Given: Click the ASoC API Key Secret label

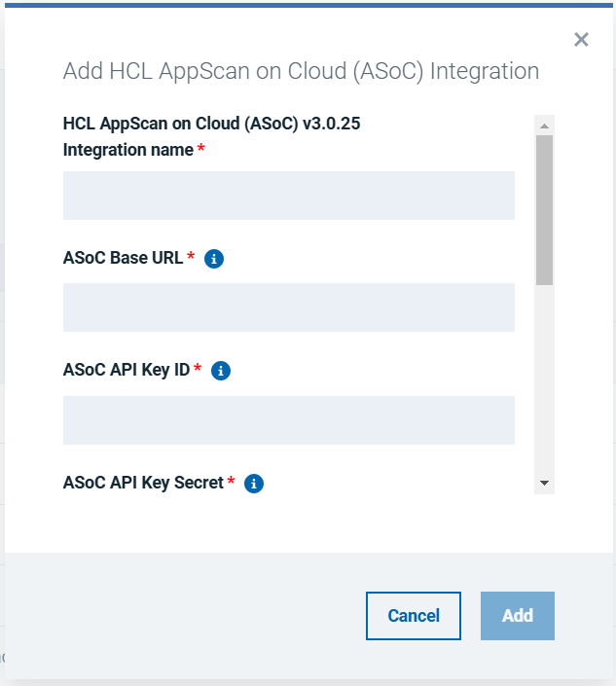Looking at the screenshot, I should 143,482.
